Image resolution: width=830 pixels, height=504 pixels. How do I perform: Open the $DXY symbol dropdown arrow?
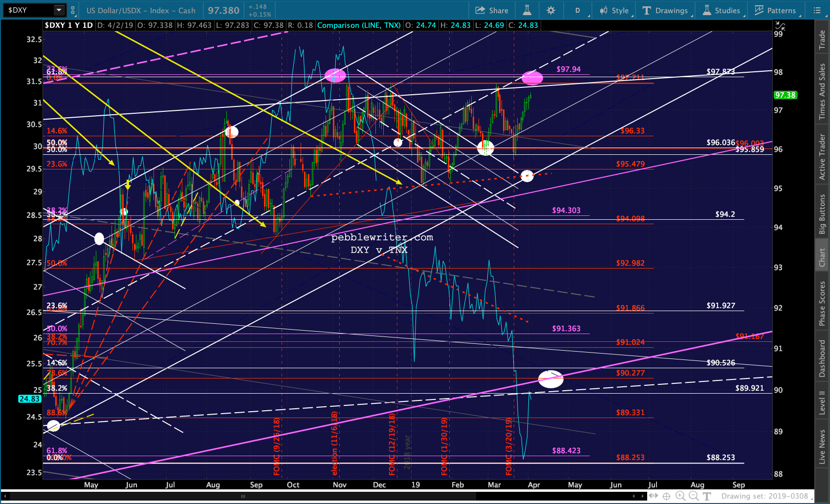click(x=59, y=10)
